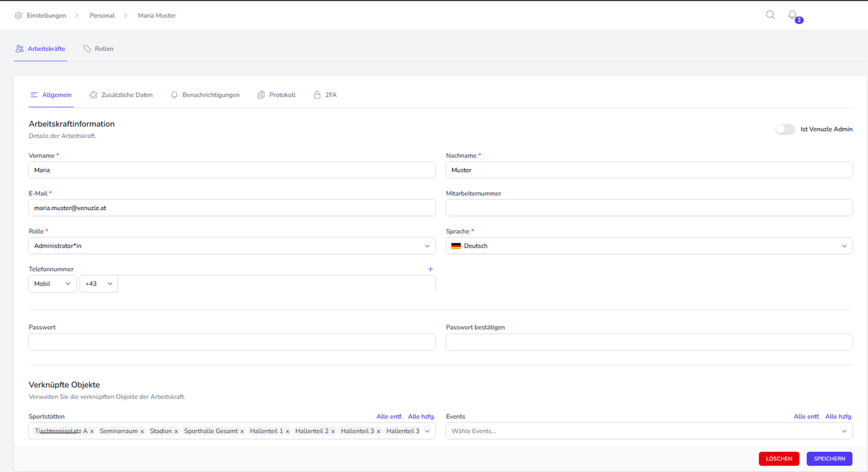Remove the Stadion tag via its x
Screen dimensions: 868x472
click(x=176, y=431)
